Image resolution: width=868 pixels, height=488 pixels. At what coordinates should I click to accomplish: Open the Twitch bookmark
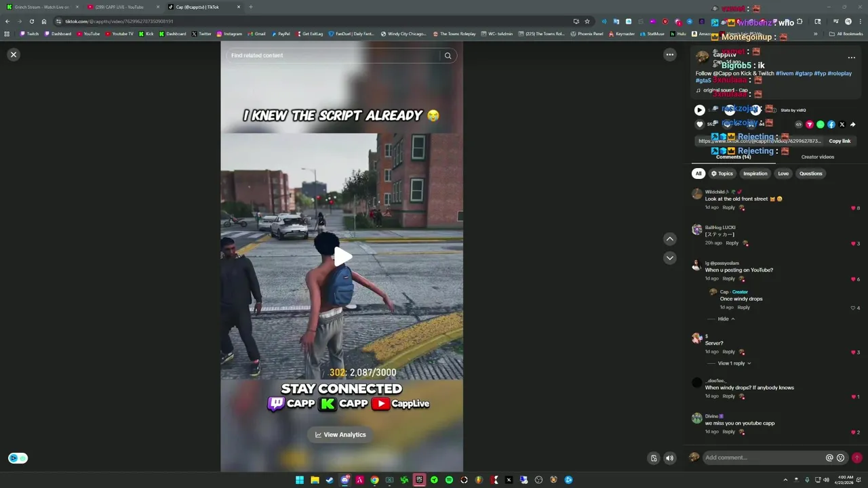coord(29,34)
